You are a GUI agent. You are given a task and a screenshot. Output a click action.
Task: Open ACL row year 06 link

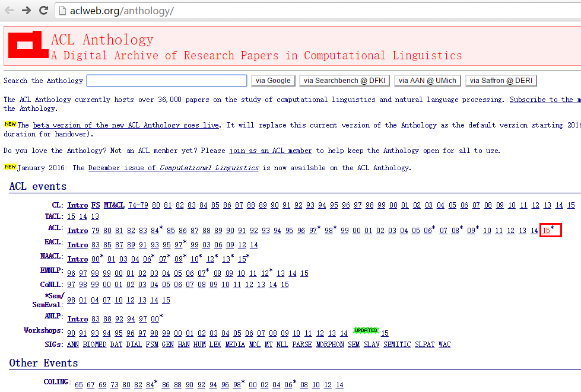(428, 231)
